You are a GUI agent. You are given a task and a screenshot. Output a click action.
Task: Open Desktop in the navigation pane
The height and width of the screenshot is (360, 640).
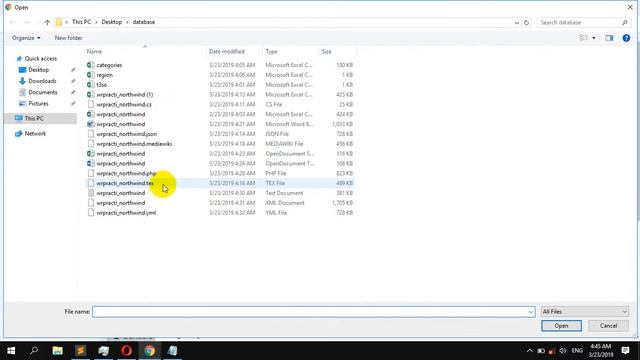coord(38,70)
